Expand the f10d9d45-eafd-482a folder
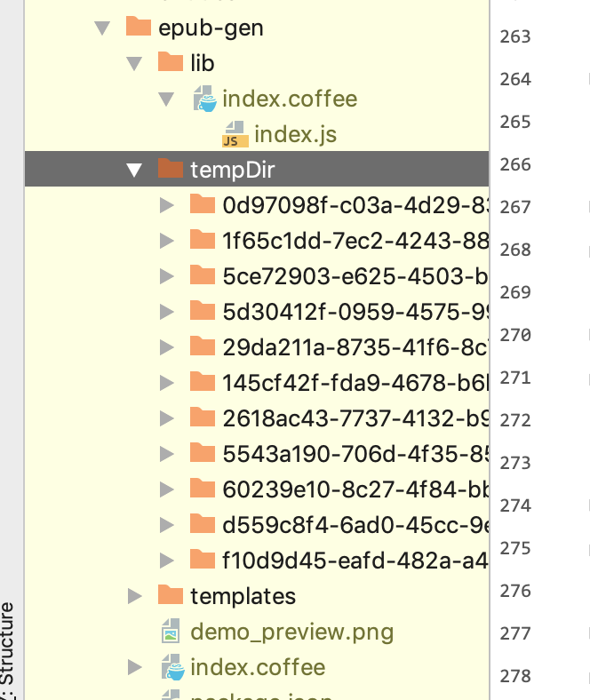 pyautogui.click(x=166, y=561)
